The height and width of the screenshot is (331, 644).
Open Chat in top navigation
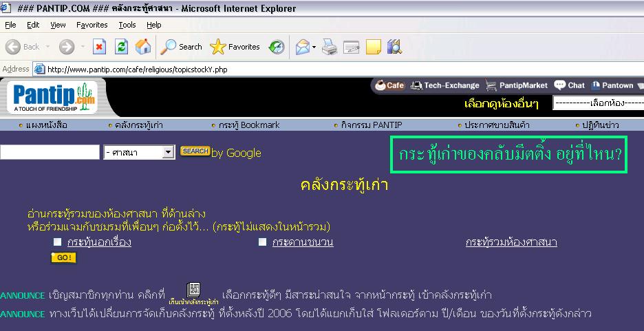point(569,85)
